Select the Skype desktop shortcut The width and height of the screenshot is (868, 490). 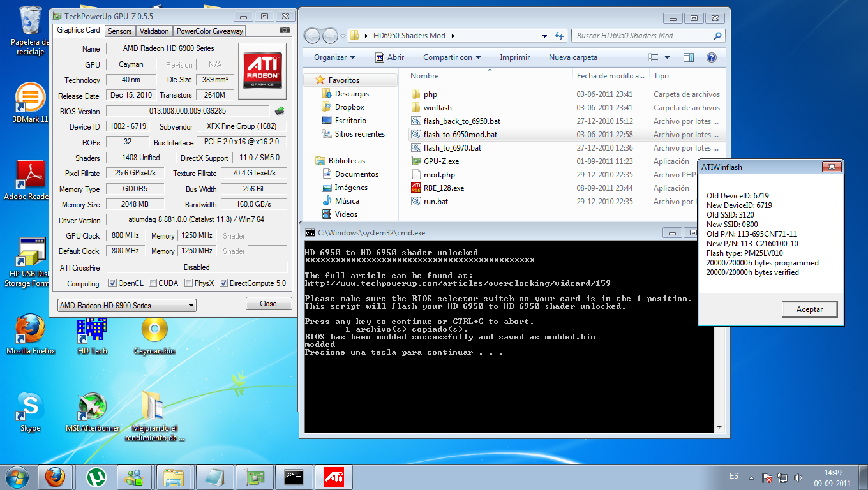30,412
